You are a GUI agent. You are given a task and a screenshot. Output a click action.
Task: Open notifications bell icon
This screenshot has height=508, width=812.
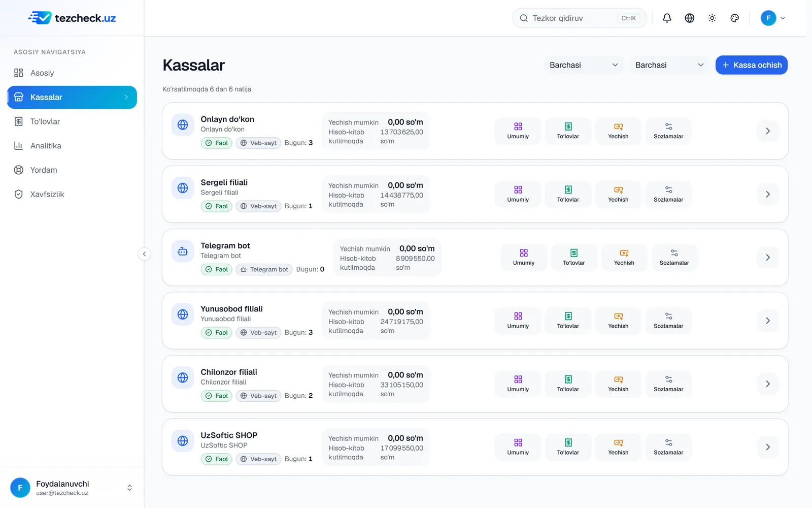[667, 18]
